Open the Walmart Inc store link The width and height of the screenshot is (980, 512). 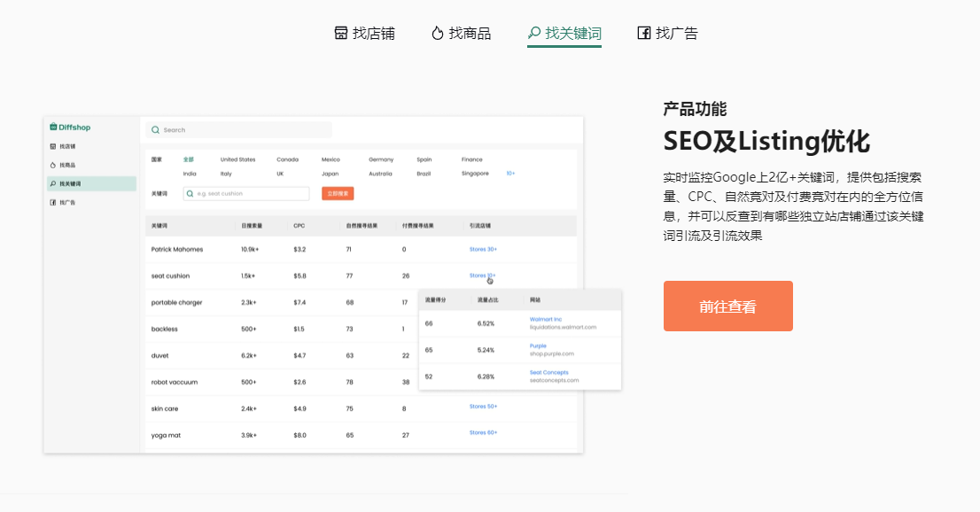(546, 320)
